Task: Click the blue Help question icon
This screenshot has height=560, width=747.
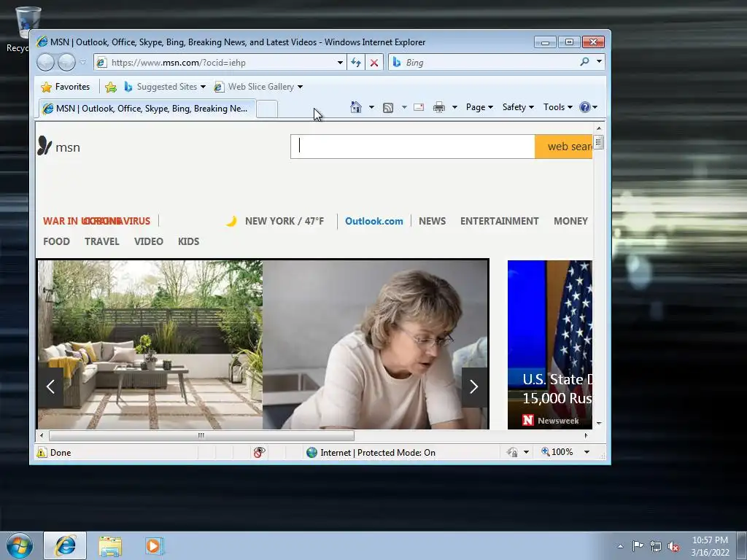Action: 584,107
